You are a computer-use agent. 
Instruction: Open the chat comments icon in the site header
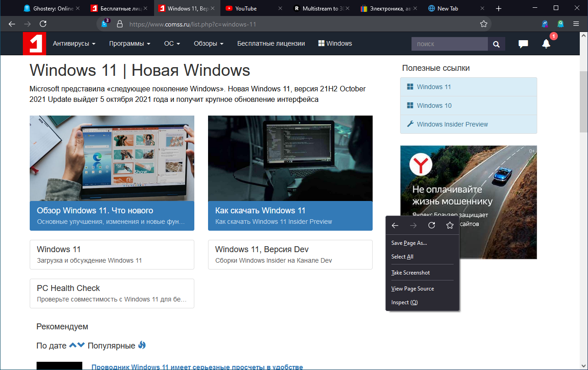coord(523,44)
